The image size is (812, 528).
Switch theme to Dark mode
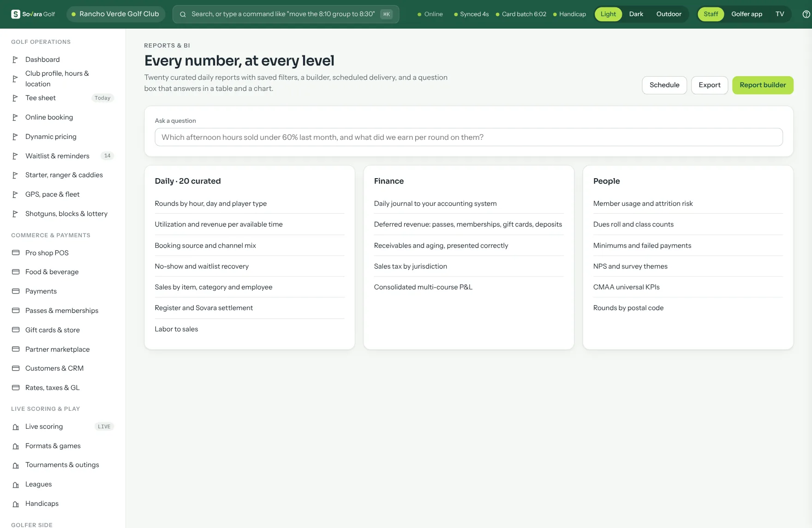[x=636, y=14]
